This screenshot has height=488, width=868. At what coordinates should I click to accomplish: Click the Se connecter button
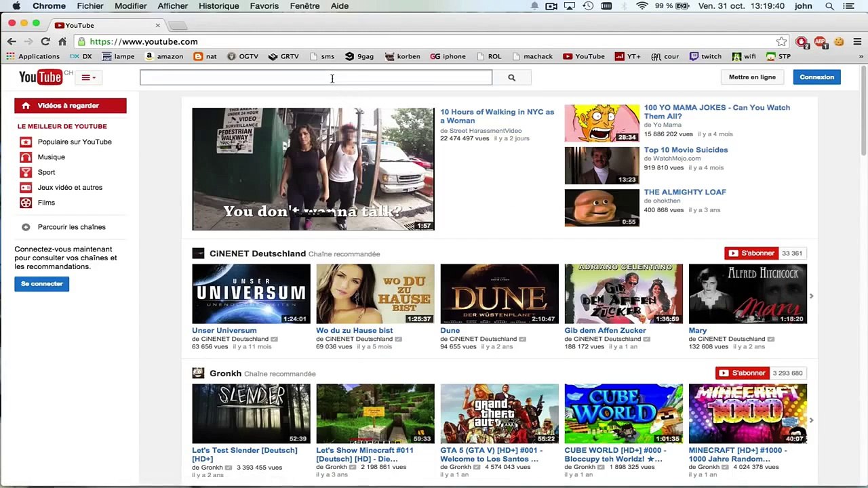coord(42,284)
